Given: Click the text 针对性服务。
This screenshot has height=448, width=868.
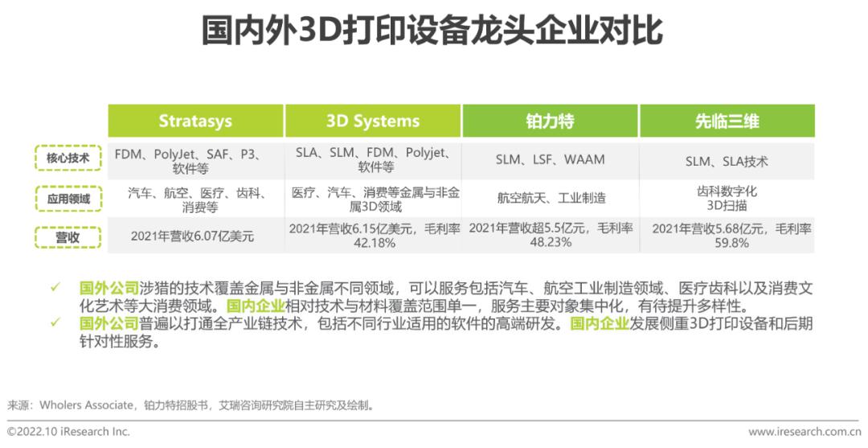Looking at the screenshot, I should (x=122, y=341).
